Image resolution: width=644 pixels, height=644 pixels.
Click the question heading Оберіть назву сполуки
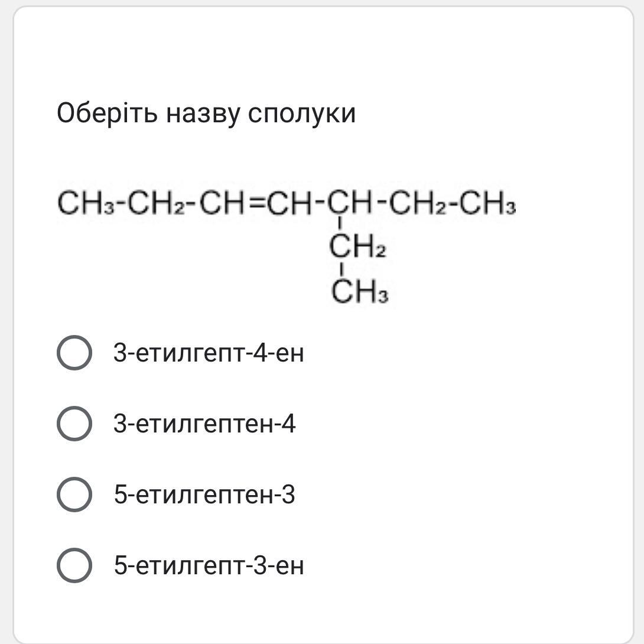(x=206, y=113)
